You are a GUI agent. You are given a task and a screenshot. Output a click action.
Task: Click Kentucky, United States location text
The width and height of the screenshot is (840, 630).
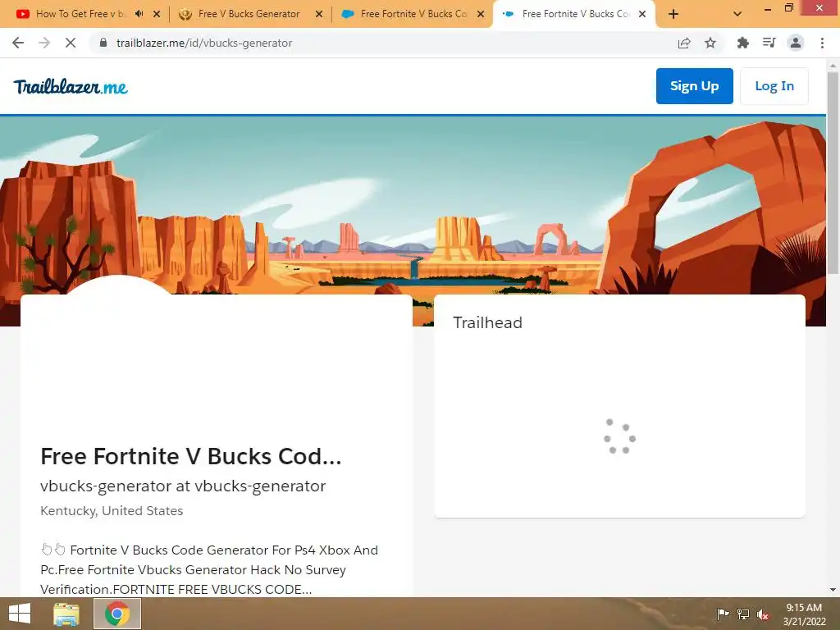112,510
